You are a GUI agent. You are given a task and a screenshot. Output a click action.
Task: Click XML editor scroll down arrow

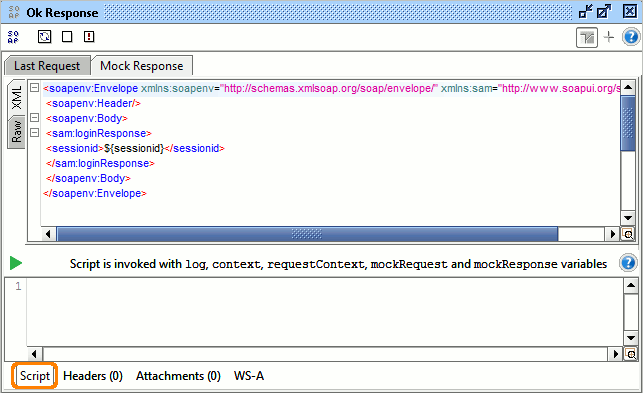[x=628, y=218]
